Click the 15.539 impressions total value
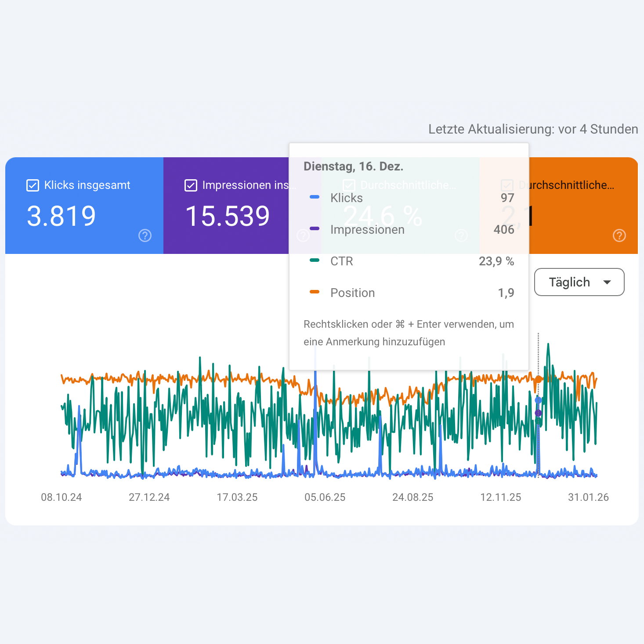Image resolution: width=644 pixels, height=644 pixels. (x=228, y=216)
